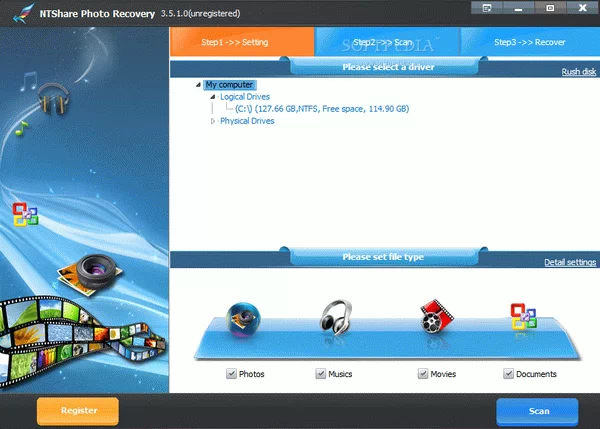Collapse the My computer tree node
The width and height of the screenshot is (600, 429).
coord(198,85)
